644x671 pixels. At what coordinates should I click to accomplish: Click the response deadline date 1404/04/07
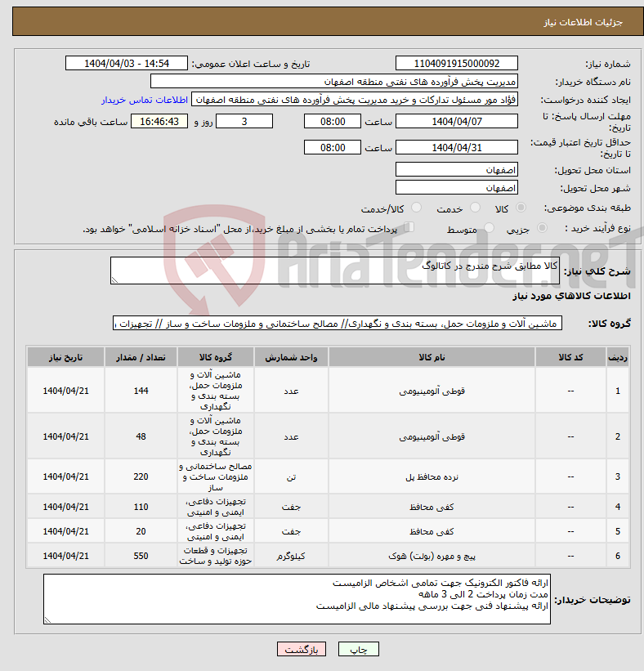pos(457,122)
